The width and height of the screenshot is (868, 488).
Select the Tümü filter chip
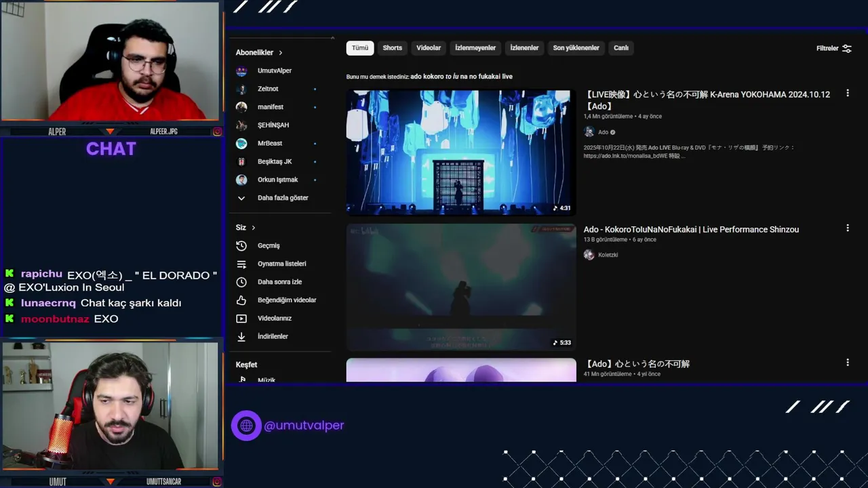(360, 48)
